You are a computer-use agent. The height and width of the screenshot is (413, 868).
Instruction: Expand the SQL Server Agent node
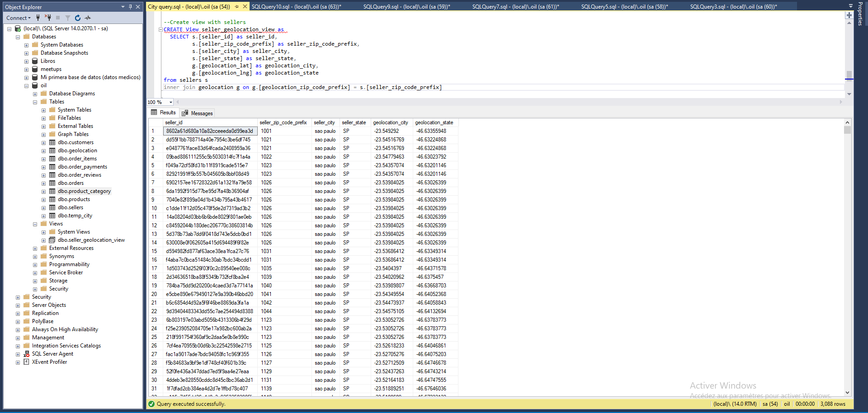(18, 354)
